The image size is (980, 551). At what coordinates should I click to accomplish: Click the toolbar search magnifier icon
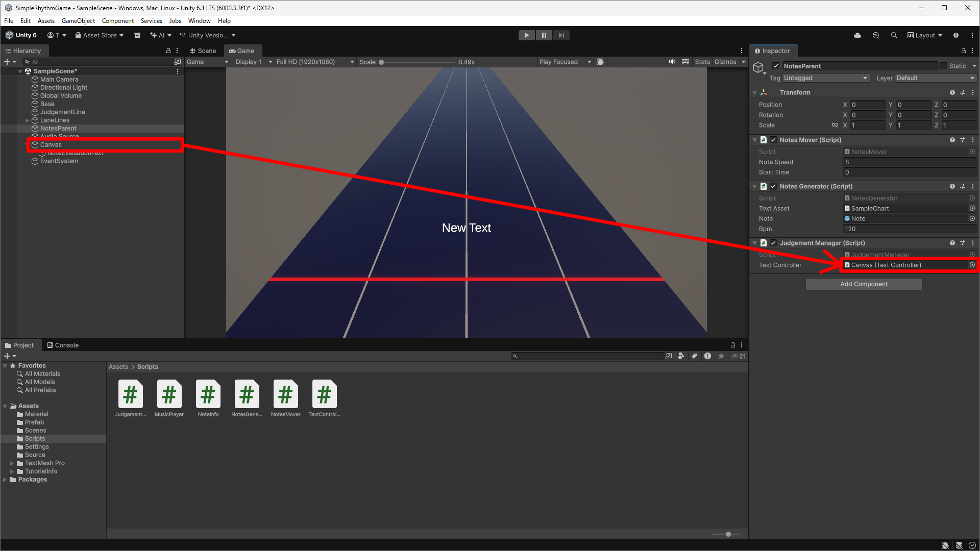(894, 35)
